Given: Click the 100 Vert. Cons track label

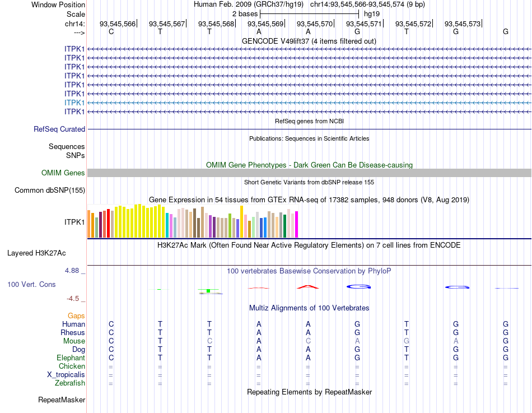Looking at the screenshot, I should click(31, 285).
